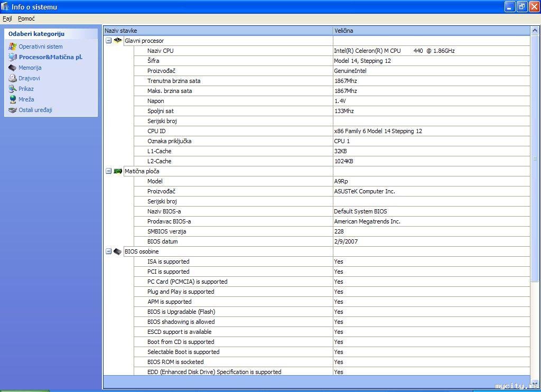Open the Memorija category

coord(30,68)
